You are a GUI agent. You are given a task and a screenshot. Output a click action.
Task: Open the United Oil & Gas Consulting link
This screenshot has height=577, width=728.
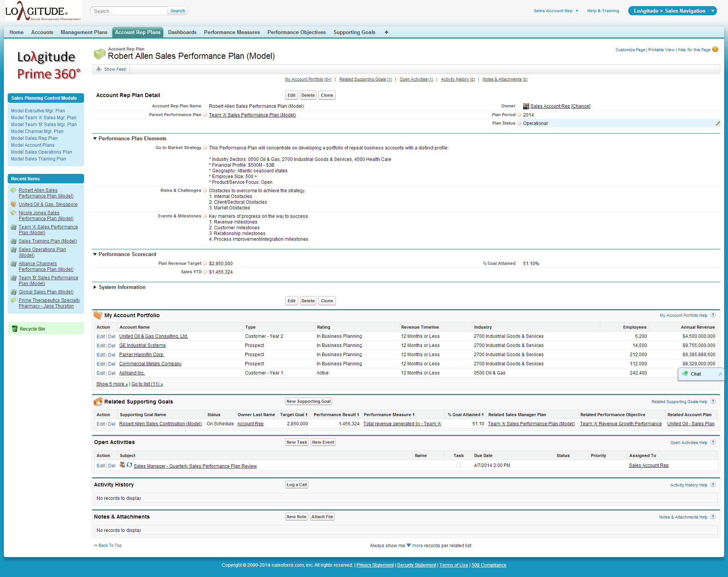click(153, 336)
